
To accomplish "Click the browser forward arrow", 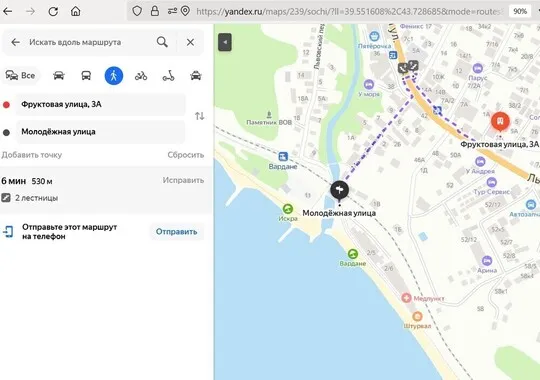I will tap(30, 11).
